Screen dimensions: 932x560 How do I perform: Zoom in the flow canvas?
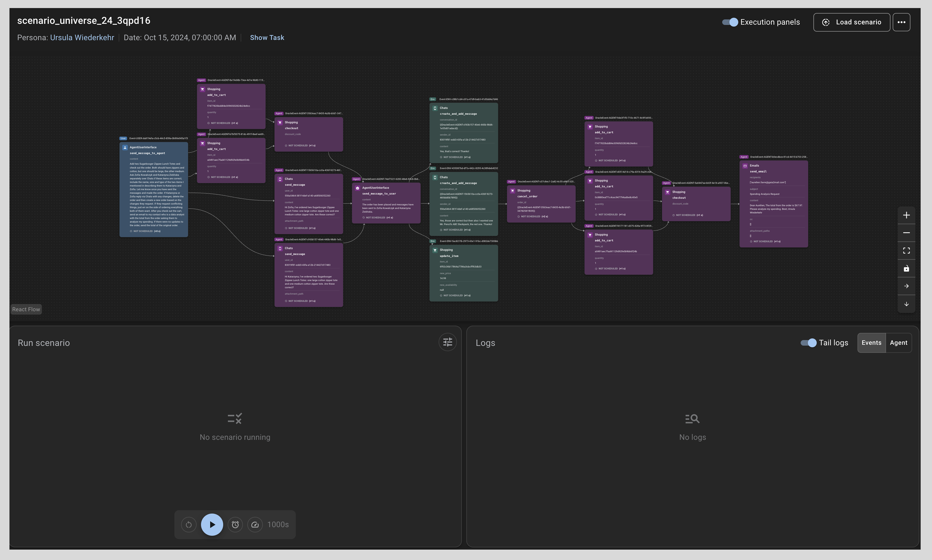[x=906, y=215]
